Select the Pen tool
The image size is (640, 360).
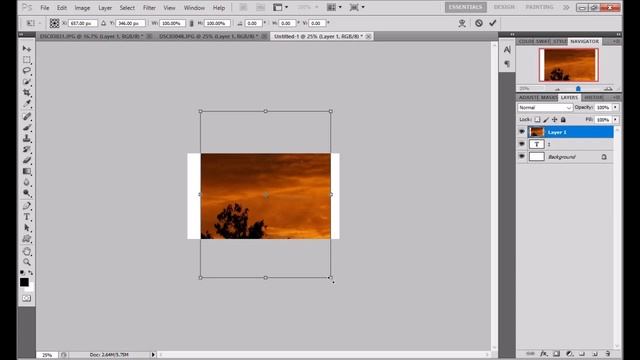[x=27, y=206]
